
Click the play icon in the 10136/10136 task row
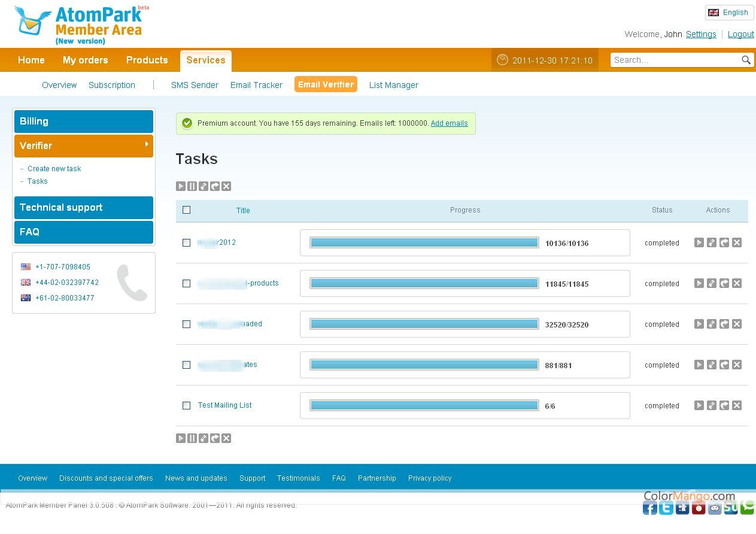pos(699,242)
